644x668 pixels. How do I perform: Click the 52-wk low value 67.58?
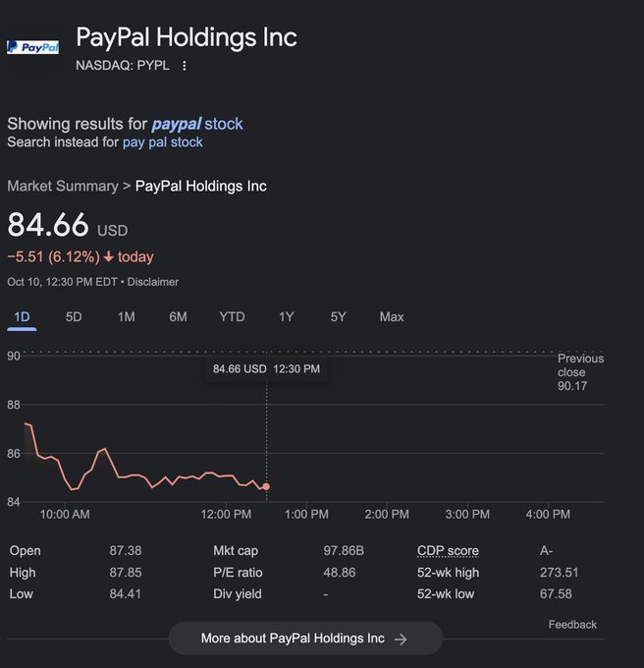coord(556,594)
